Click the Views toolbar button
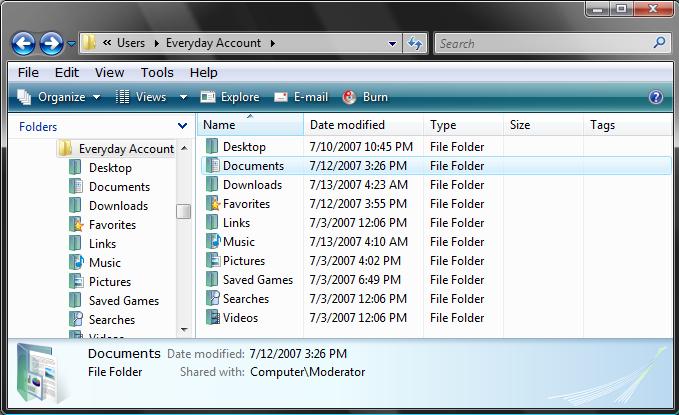679x415 pixels. (141, 97)
